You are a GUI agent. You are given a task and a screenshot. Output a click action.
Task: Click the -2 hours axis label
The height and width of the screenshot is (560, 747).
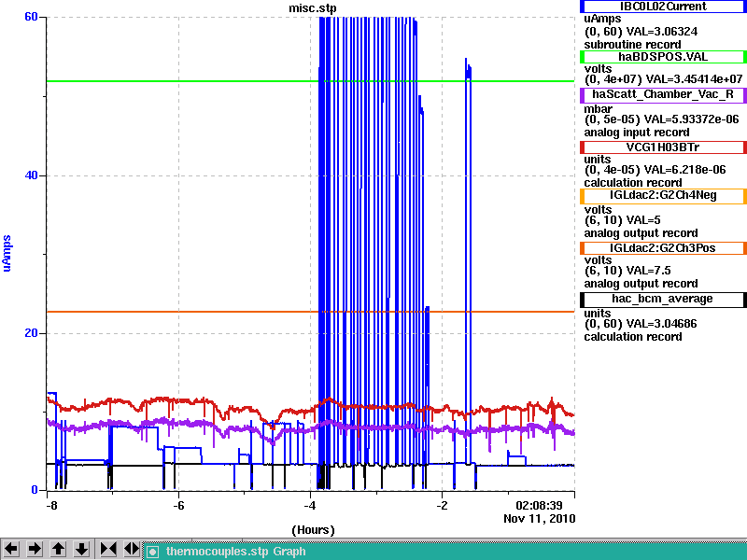coord(442,506)
